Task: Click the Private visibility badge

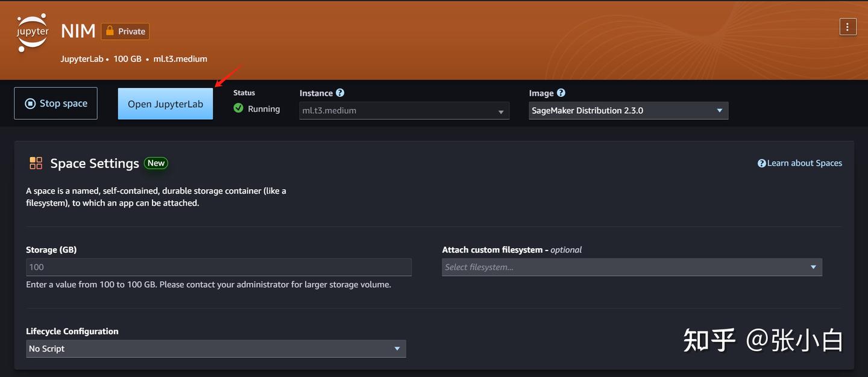Action: click(x=125, y=31)
